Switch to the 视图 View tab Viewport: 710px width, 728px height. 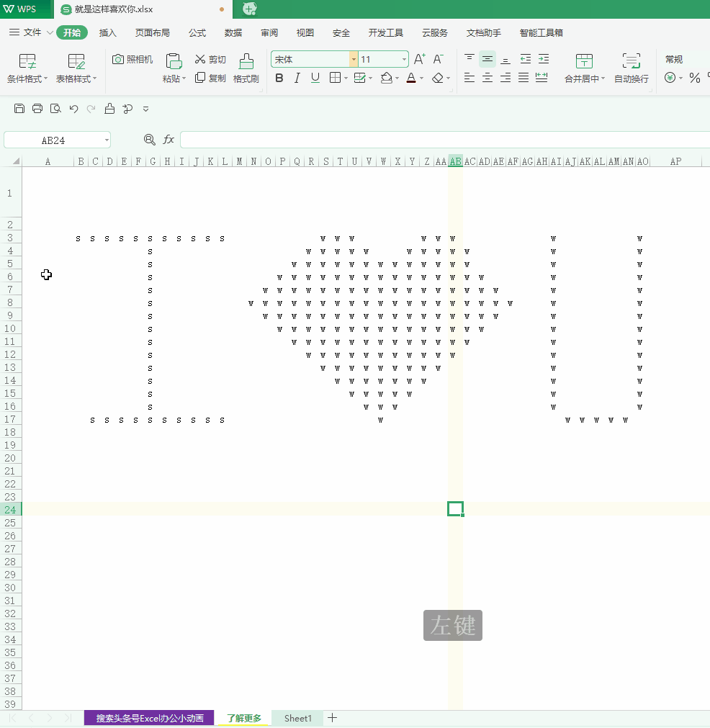[x=305, y=32]
